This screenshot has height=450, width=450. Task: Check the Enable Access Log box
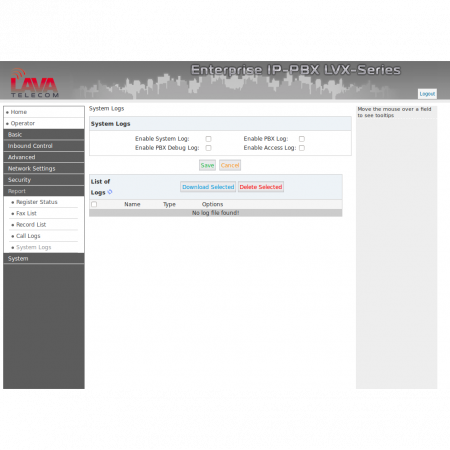click(302, 148)
